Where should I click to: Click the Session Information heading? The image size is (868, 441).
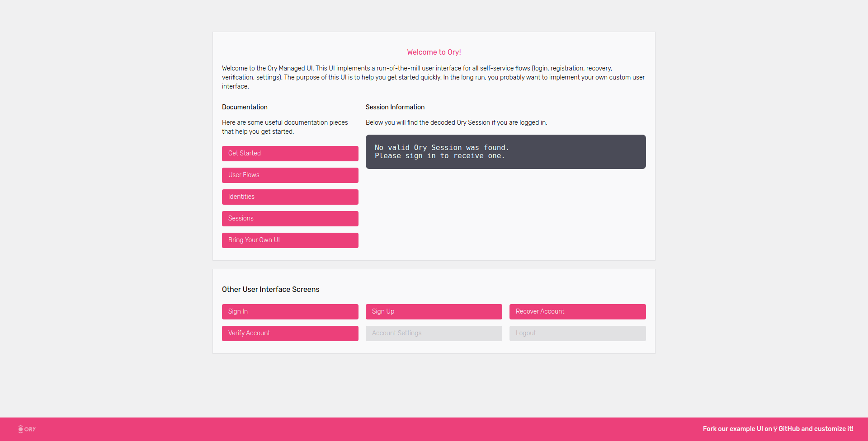(395, 107)
